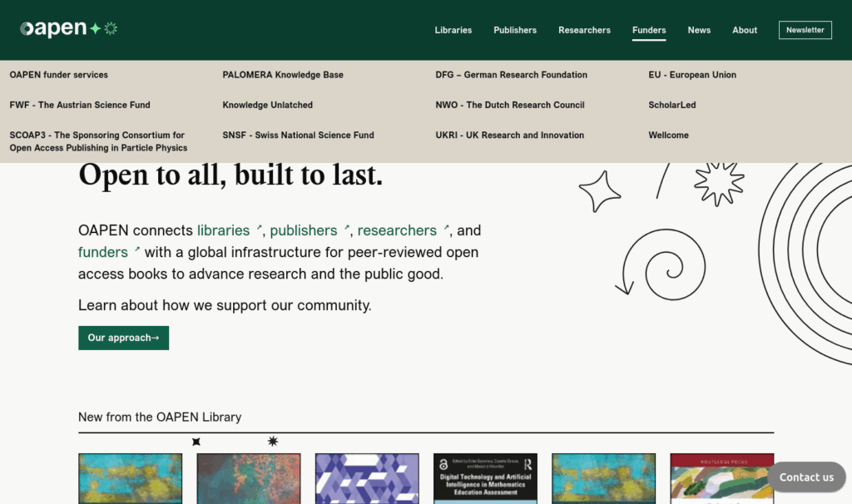852x504 pixels.
Task: Open OAPEN funder services link
Action: click(59, 75)
